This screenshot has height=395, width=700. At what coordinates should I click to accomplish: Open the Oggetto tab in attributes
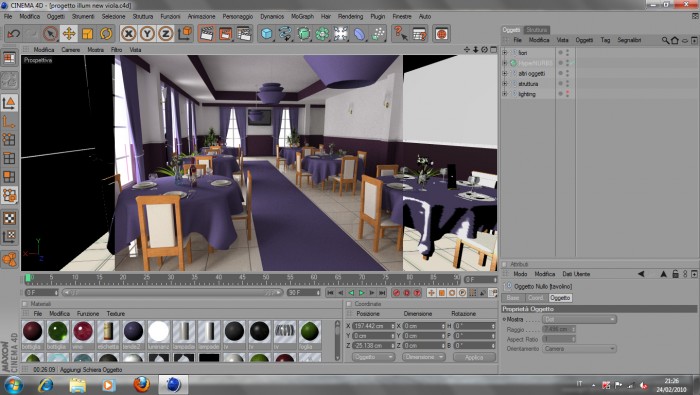(560, 298)
